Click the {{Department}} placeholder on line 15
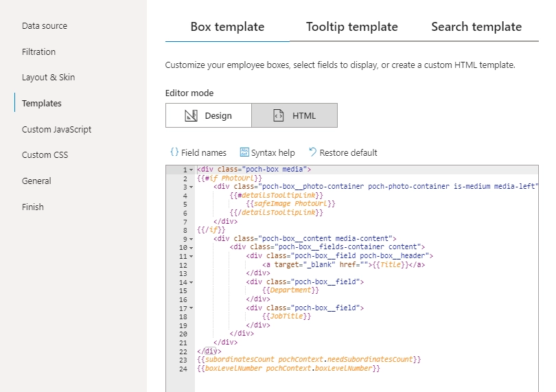The height and width of the screenshot is (392, 556). pyautogui.click(x=290, y=290)
